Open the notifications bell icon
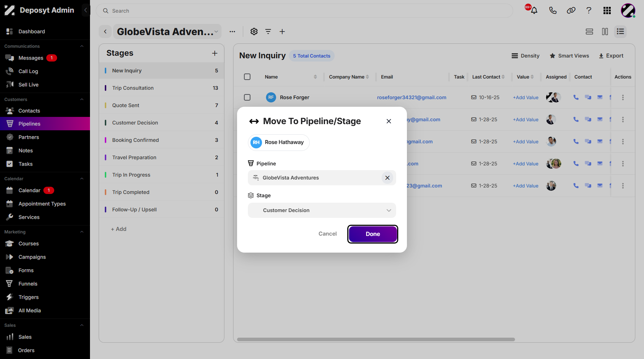644x359 pixels. [534, 10]
